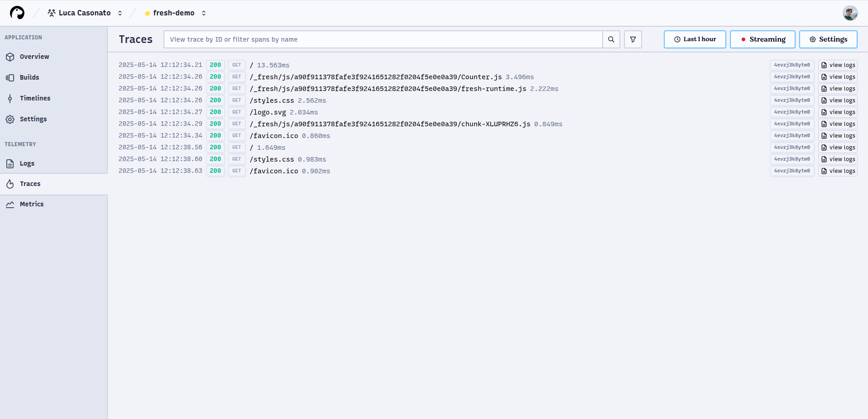Open Settings under Application
The image size is (868, 419).
(x=33, y=119)
